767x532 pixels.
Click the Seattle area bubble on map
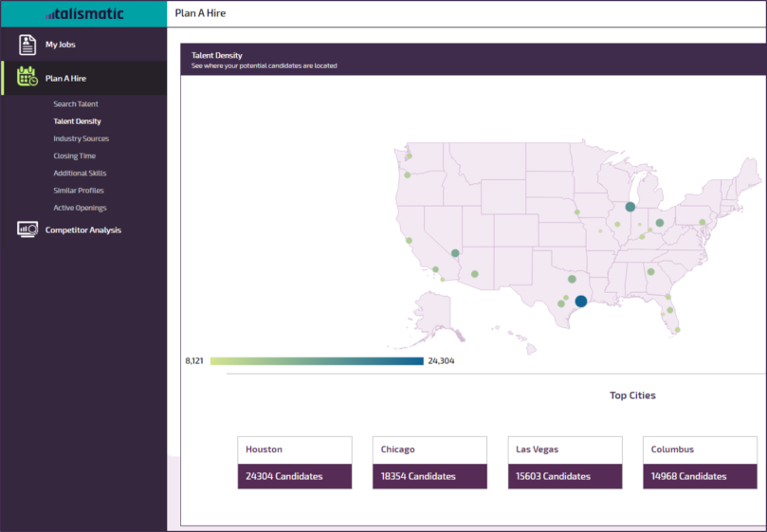[x=410, y=156]
